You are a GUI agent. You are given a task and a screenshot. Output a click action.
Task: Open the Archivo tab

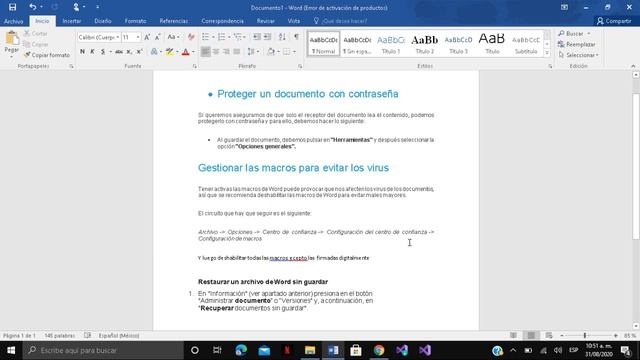pyautogui.click(x=13, y=21)
